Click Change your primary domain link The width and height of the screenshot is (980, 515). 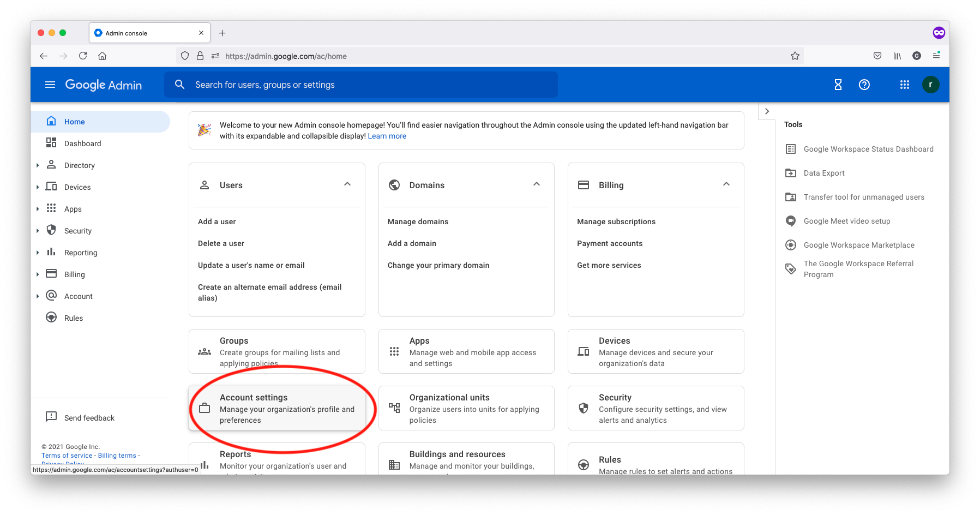tap(438, 265)
